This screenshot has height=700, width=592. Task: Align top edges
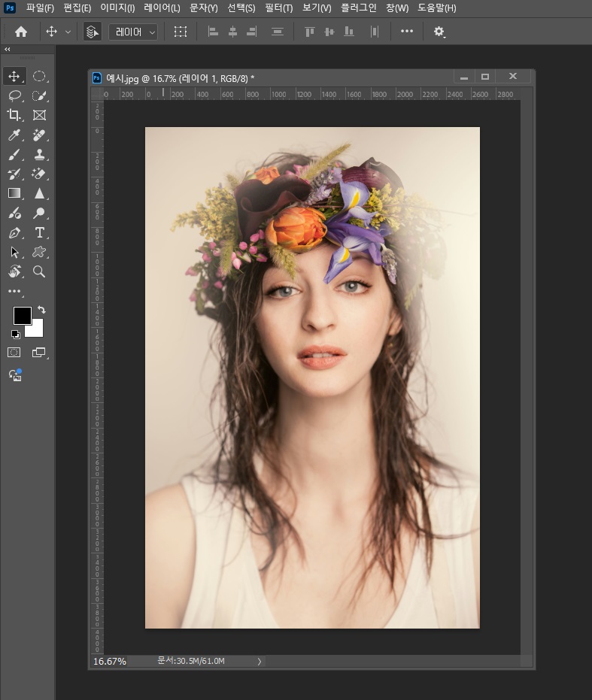pos(310,32)
